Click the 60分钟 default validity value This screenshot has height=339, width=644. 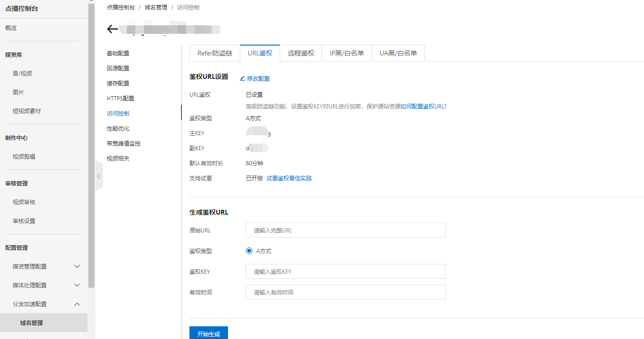click(254, 163)
